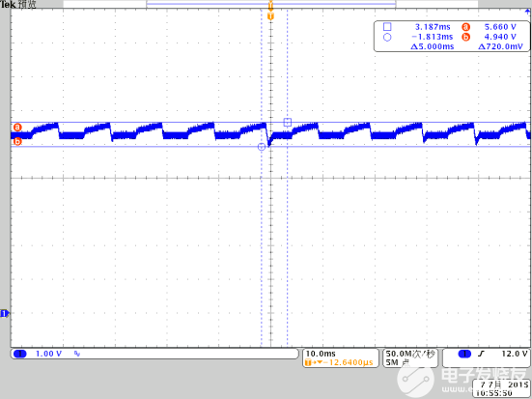Viewport: 532px width, 399px height.
Task: Click the square cursor marker on waveform
Action: [288, 123]
